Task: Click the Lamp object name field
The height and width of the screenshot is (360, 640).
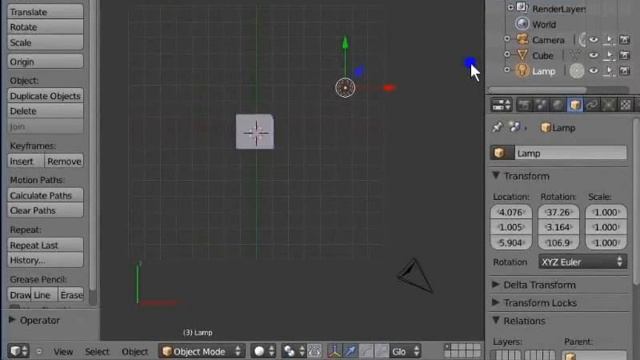Action: (x=571, y=153)
